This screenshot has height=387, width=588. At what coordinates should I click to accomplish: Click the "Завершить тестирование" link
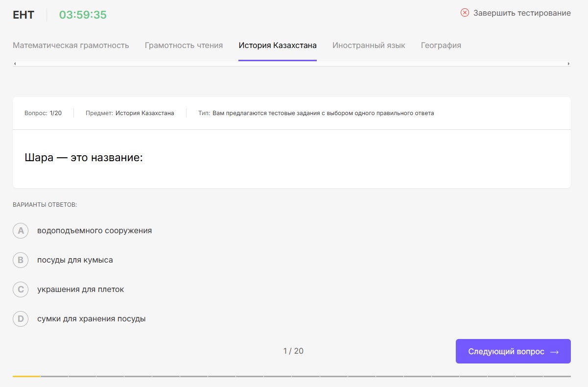521,13
